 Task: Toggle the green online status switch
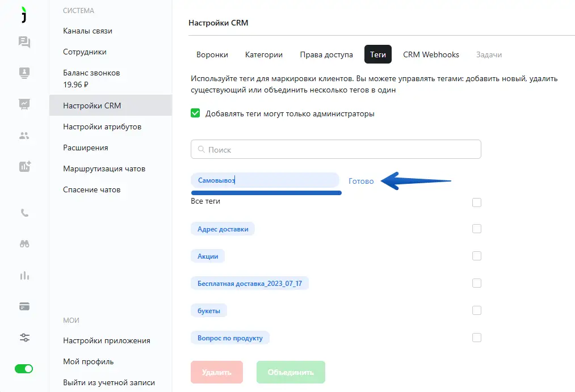pos(24,369)
